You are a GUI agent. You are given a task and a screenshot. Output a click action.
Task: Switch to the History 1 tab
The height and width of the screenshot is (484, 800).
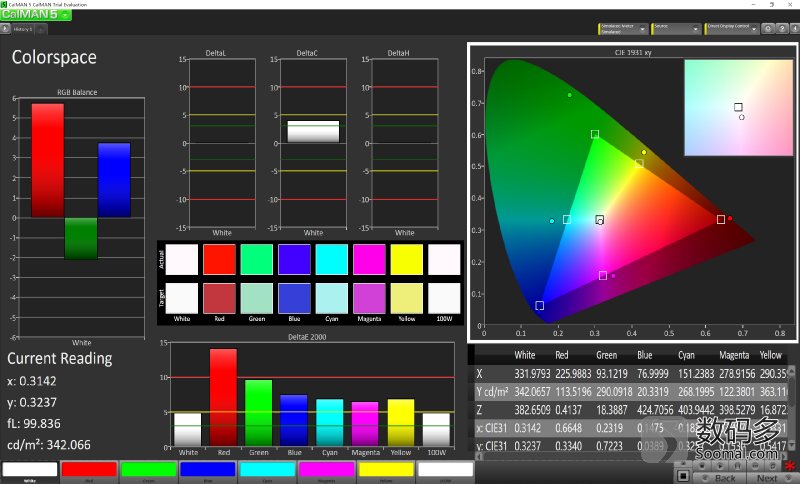[x=24, y=30]
